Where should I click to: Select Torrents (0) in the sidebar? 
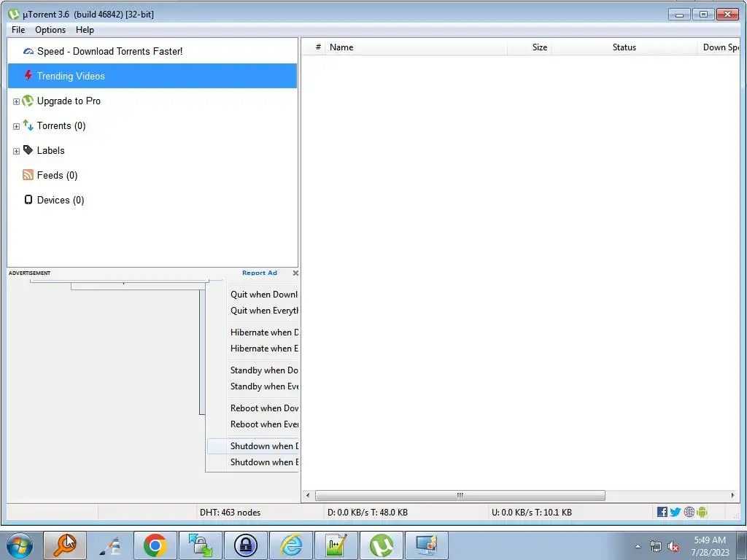tap(61, 125)
